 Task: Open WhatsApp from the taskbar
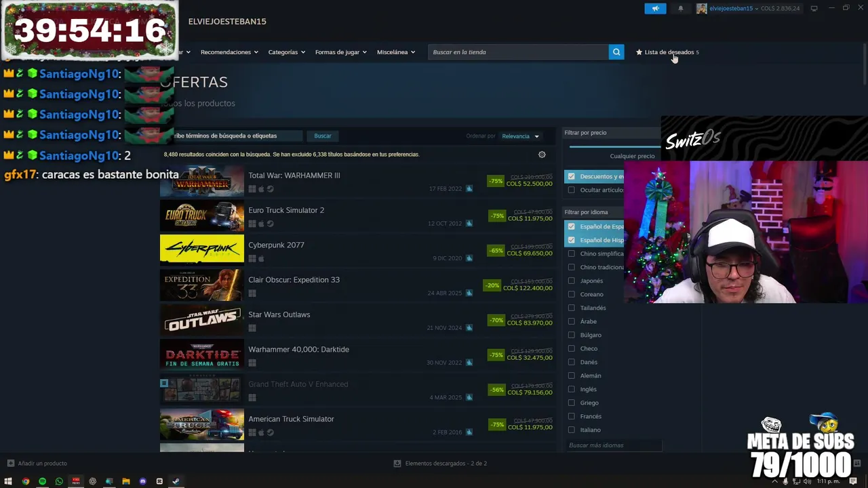[x=59, y=481]
